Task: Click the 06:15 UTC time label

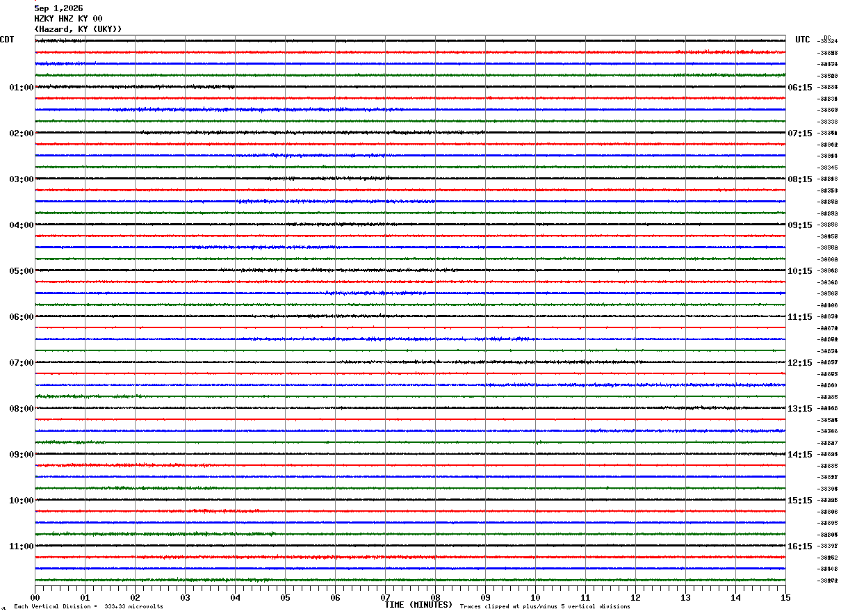Action: [799, 88]
